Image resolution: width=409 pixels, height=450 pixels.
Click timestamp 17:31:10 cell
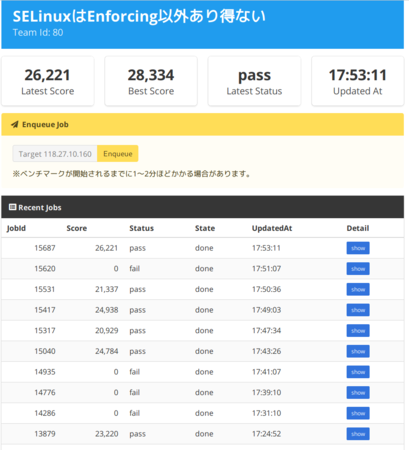click(x=266, y=413)
